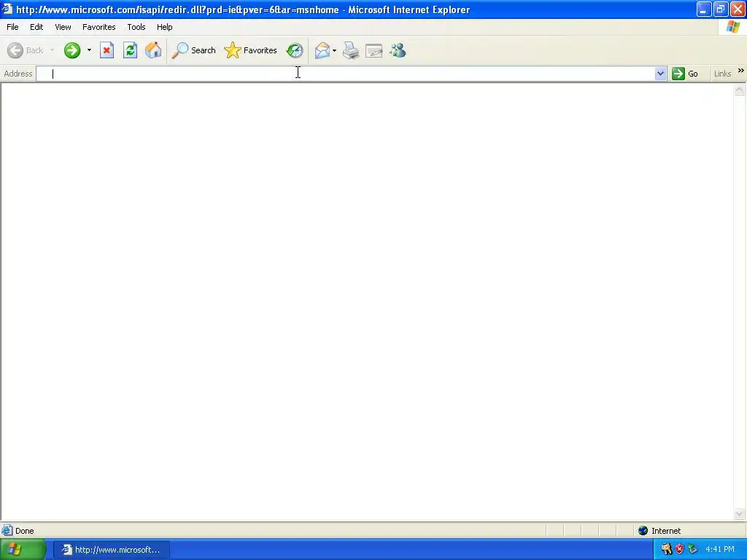Open the File menu
This screenshot has height=560, width=747.
[x=12, y=27]
